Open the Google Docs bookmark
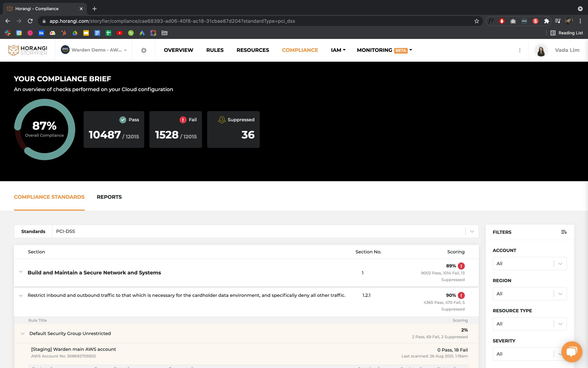Image resolution: width=588 pixels, height=368 pixels. click(x=97, y=33)
